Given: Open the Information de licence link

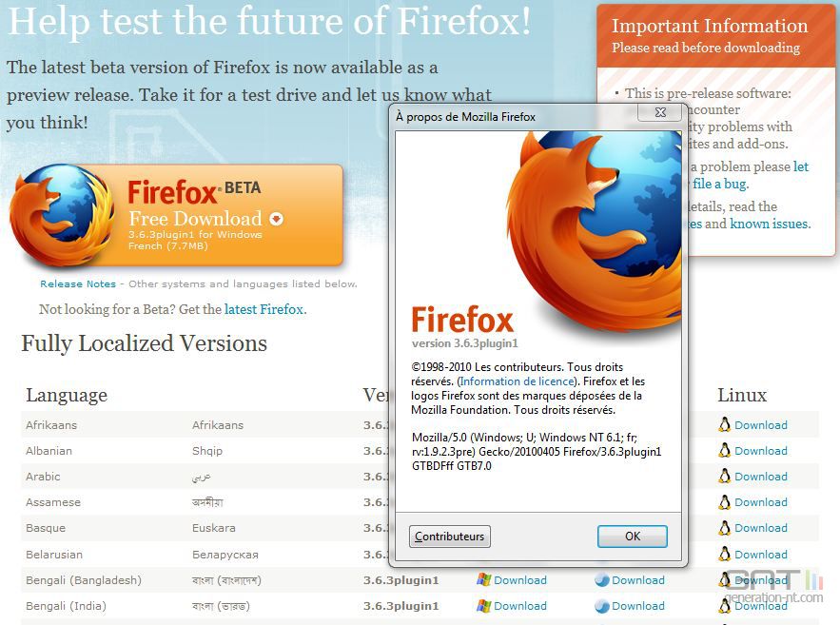Looking at the screenshot, I should click(x=517, y=381).
